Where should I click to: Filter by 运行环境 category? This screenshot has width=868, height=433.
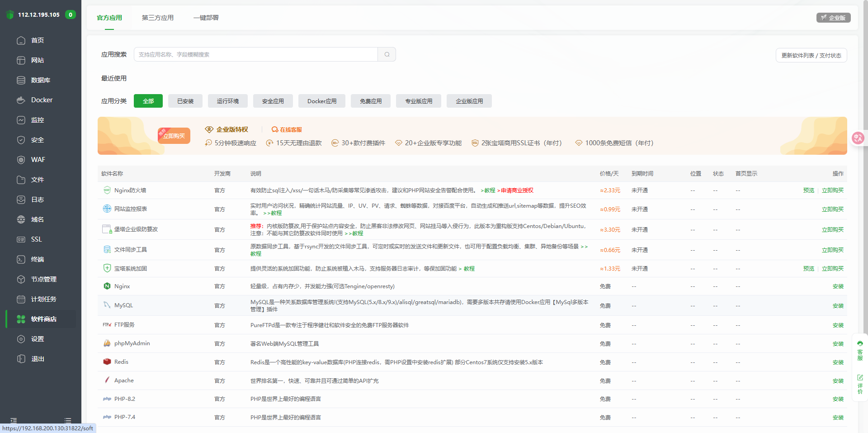(228, 101)
